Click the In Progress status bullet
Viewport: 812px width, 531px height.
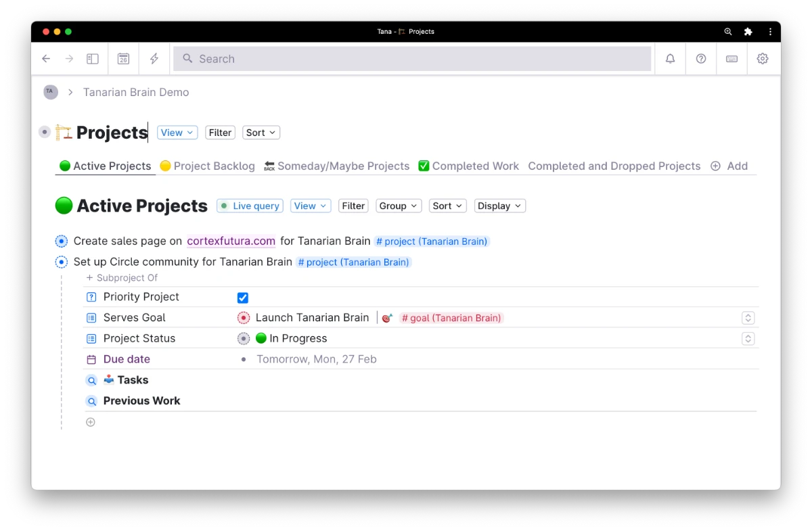click(x=244, y=339)
